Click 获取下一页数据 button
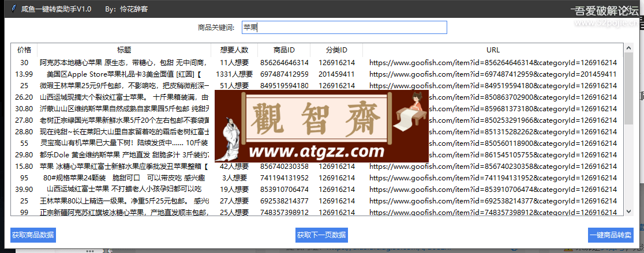644x253 pixels. (321, 235)
